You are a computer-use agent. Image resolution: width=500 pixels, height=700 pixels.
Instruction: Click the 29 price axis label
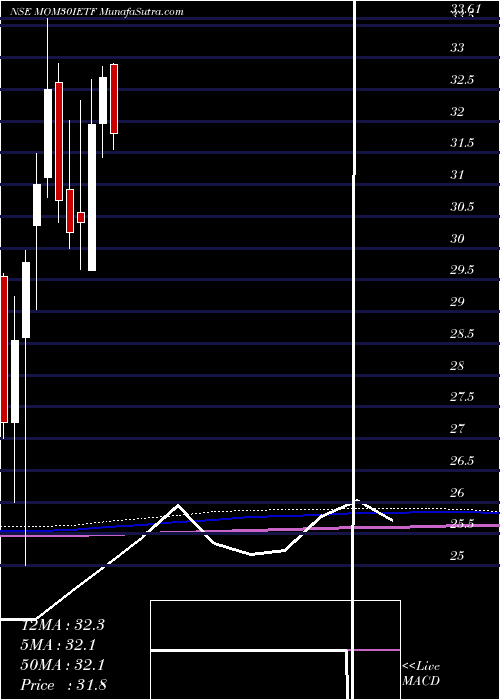pos(457,302)
